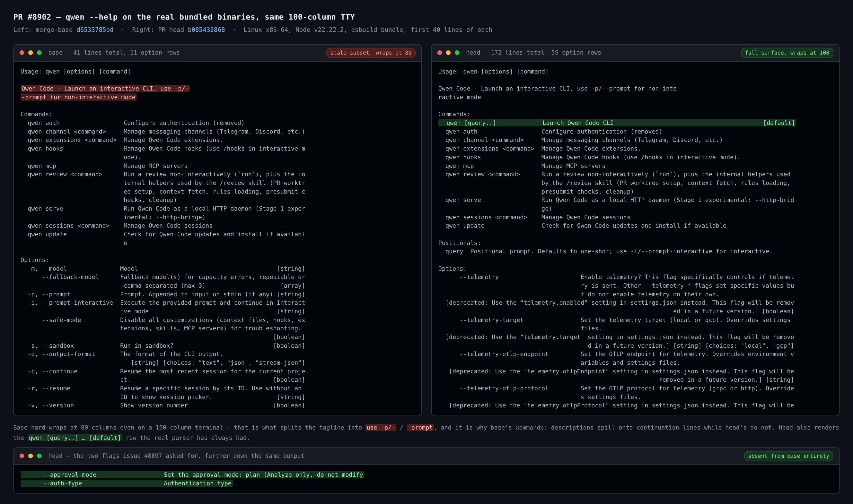
Task: Click the green dot in the issue #8897 flags pane
Action: coord(40,456)
